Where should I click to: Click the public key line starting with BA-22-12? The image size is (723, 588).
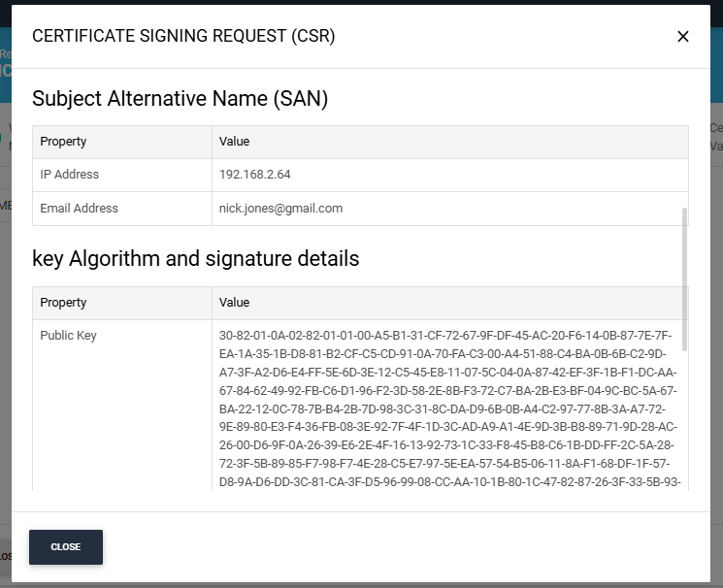(x=447, y=408)
